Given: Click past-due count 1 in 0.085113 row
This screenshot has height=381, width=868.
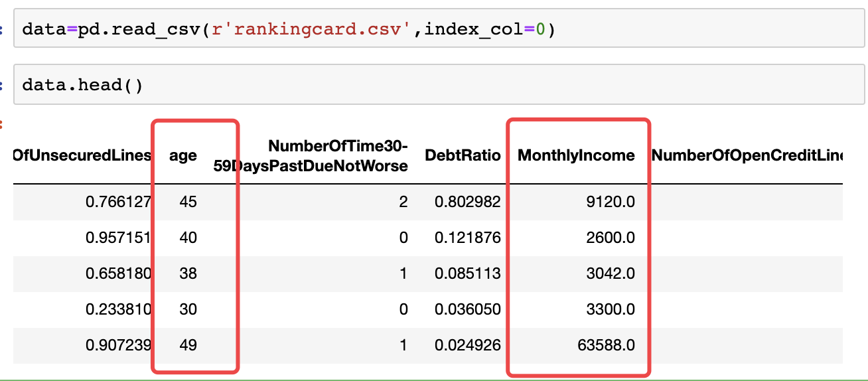Looking at the screenshot, I should point(403,273).
